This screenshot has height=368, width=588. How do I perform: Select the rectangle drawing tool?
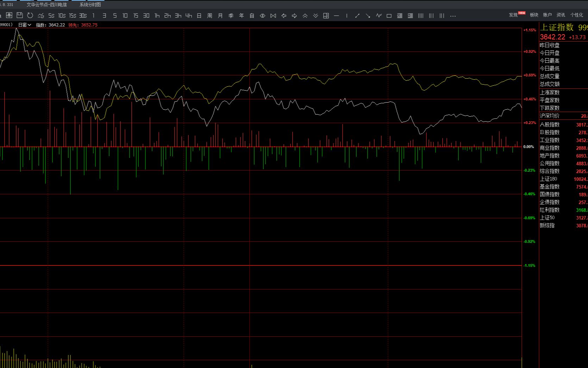point(389,16)
